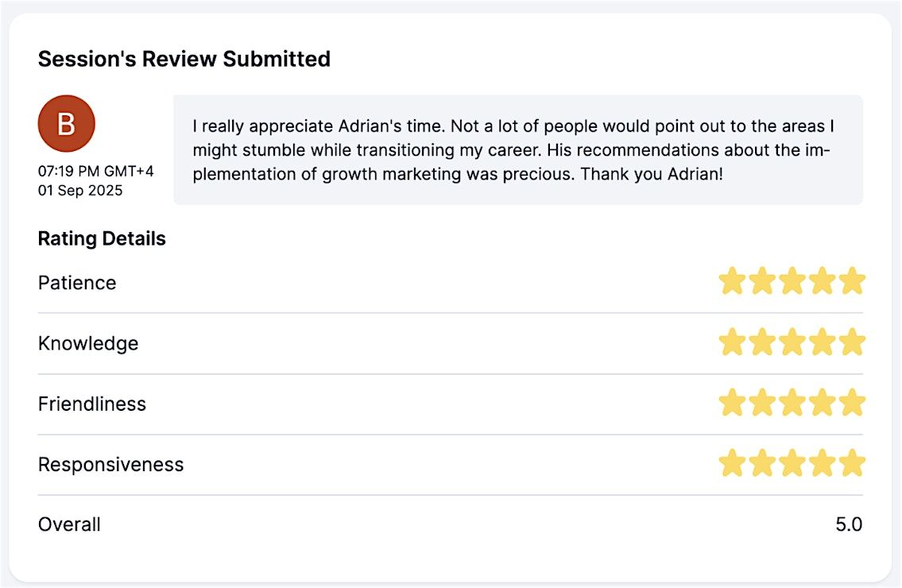The width and height of the screenshot is (902, 588).
Task: Click the 07:19 PM GMT+4 timestamp
Action: 96,171
